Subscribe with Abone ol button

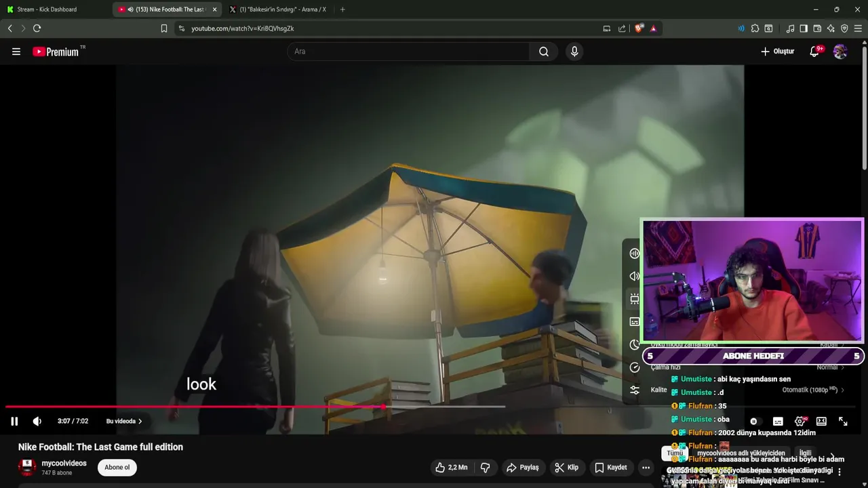pos(117,467)
